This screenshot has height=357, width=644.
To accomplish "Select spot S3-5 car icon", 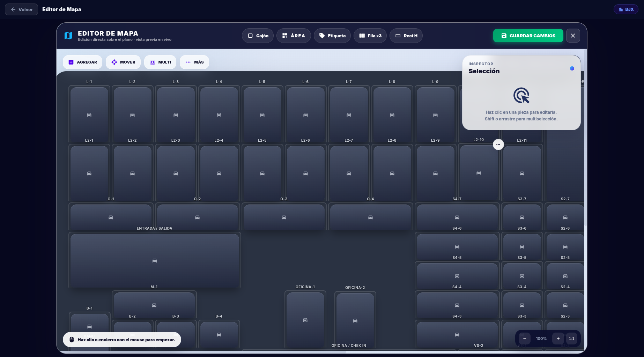I will (522, 276).
